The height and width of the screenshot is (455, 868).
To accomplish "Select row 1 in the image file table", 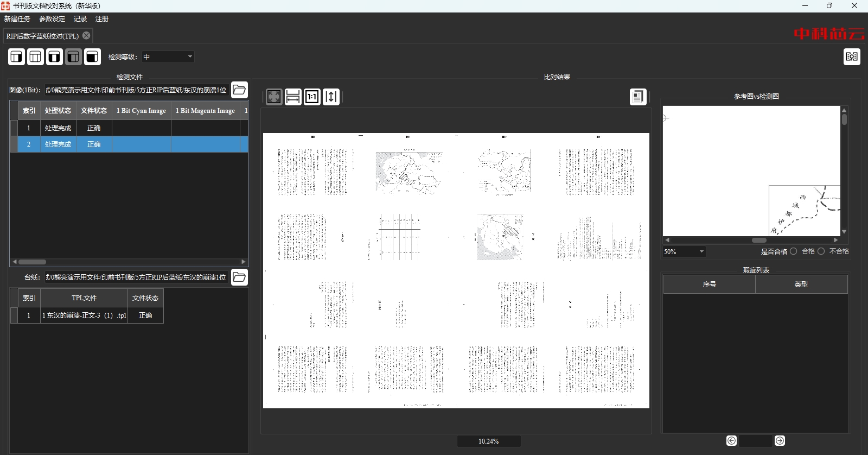I will pyautogui.click(x=94, y=128).
